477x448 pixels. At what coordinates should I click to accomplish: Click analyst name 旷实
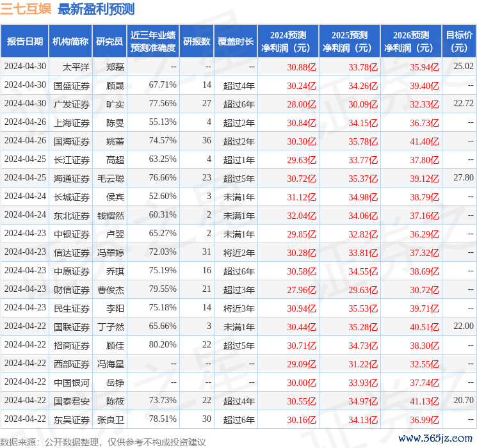[x=115, y=104]
